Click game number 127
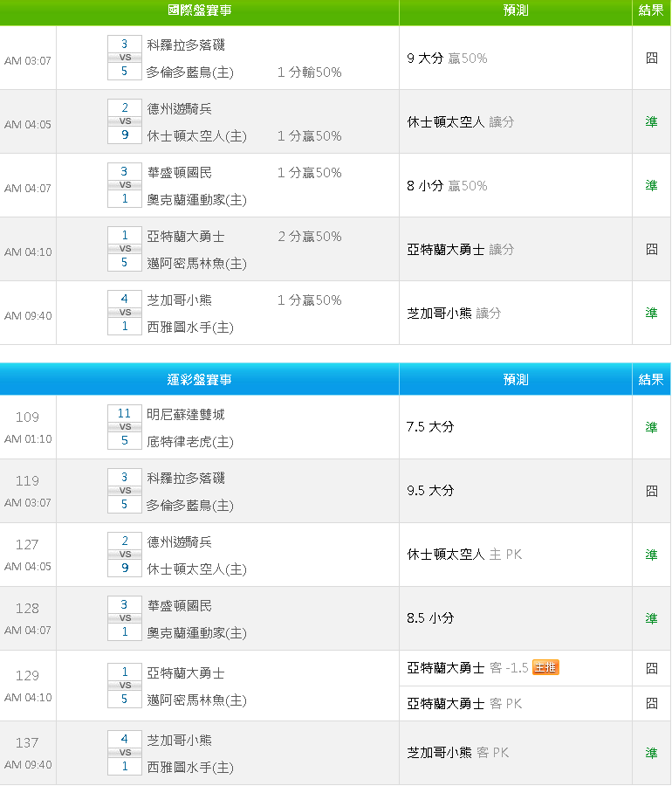The height and width of the screenshot is (786, 672). coord(27,544)
